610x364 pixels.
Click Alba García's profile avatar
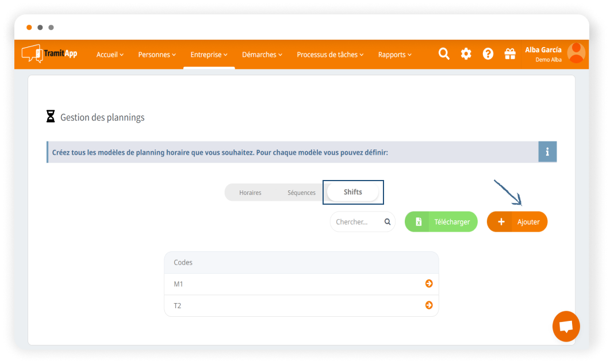pyautogui.click(x=576, y=53)
